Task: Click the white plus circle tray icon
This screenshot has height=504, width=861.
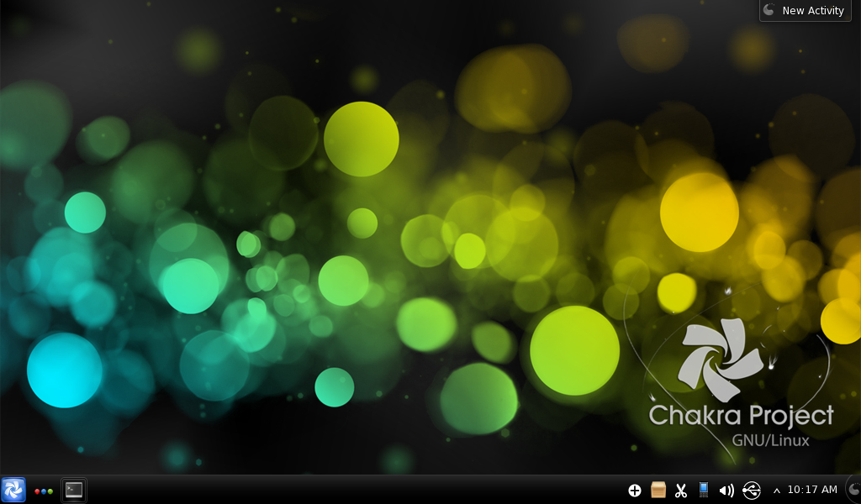Action: (634, 491)
